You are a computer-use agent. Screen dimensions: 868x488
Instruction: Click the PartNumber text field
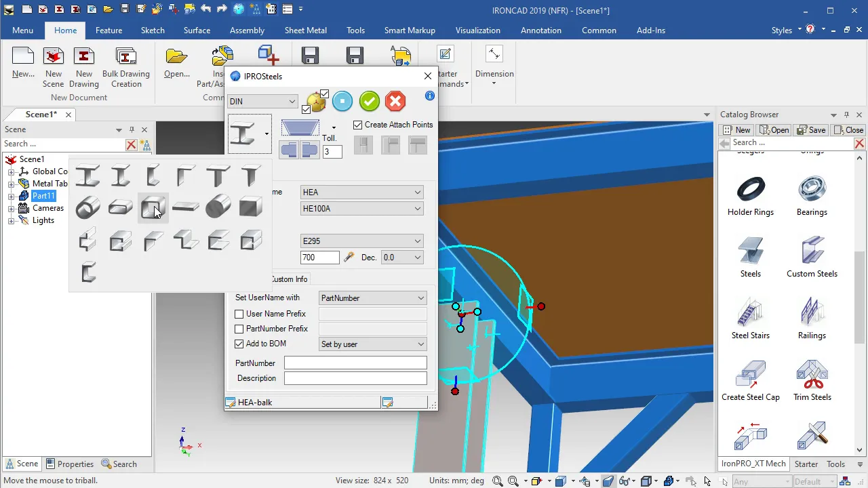tap(355, 363)
